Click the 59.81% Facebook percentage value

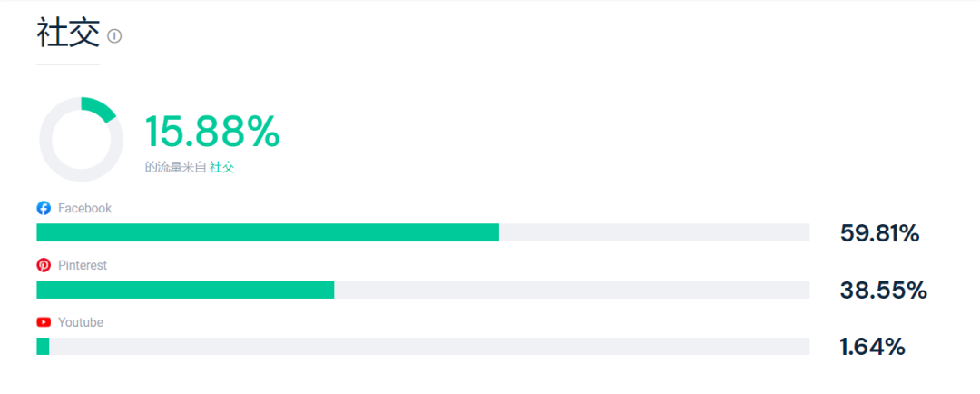click(879, 233)
